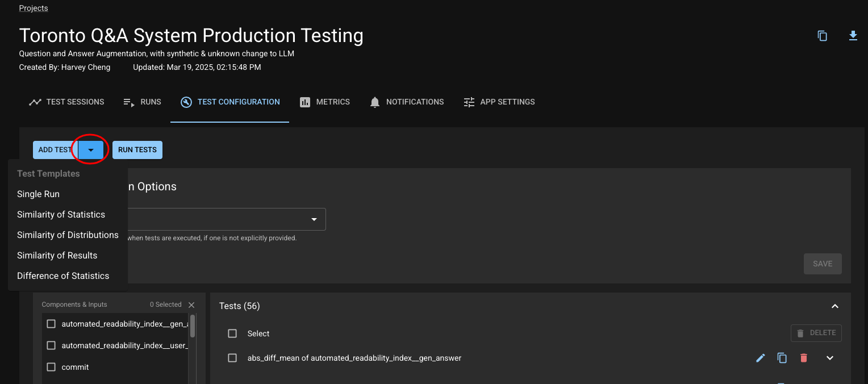
Task: Duplicate the abs_diff_mean test using copy icon
Action: tap(782, 358)
